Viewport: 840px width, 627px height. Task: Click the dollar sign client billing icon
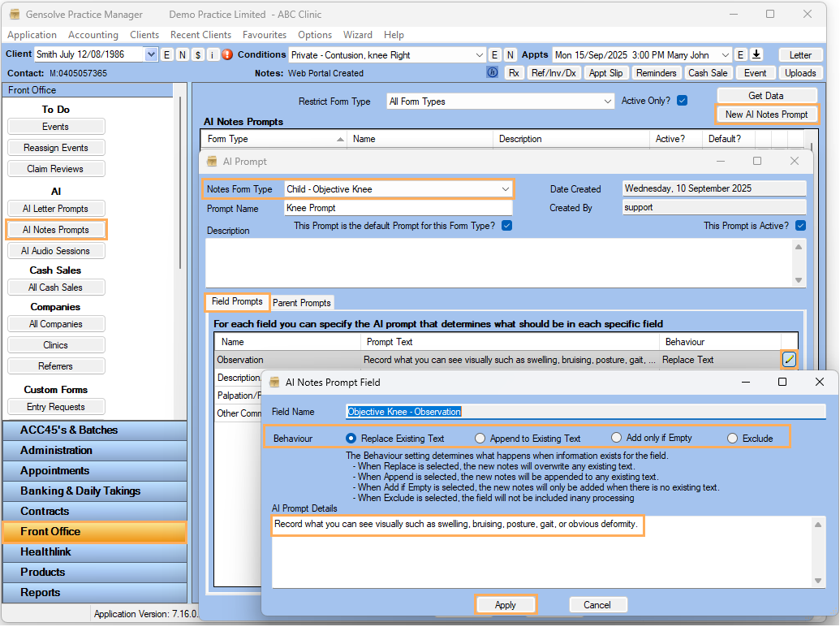197,54
